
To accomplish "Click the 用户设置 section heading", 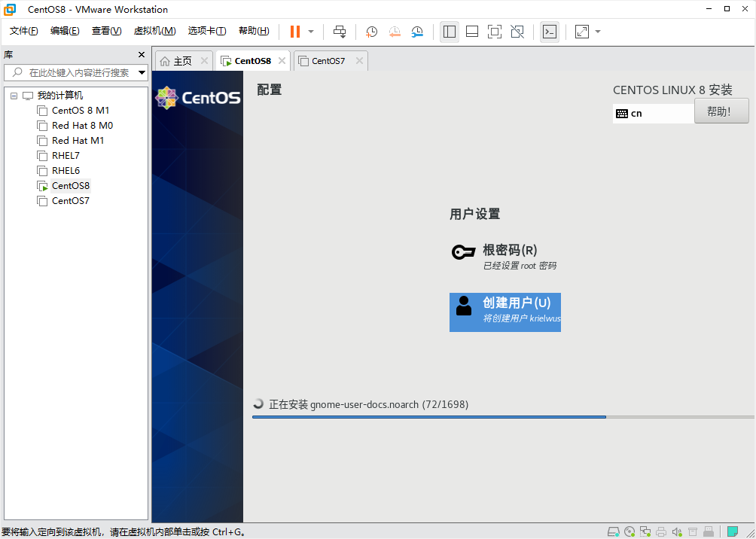I will coord(475,214).
